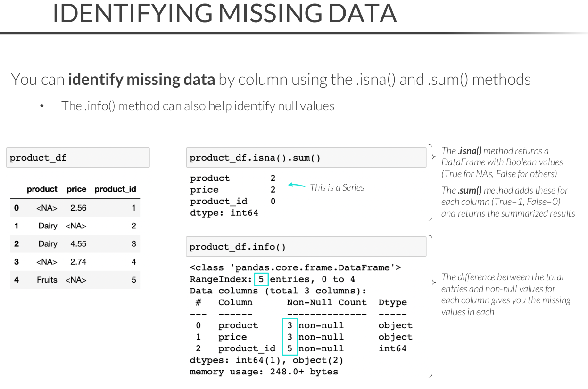Click the 'dtype: int64' output line

(224, 213)
